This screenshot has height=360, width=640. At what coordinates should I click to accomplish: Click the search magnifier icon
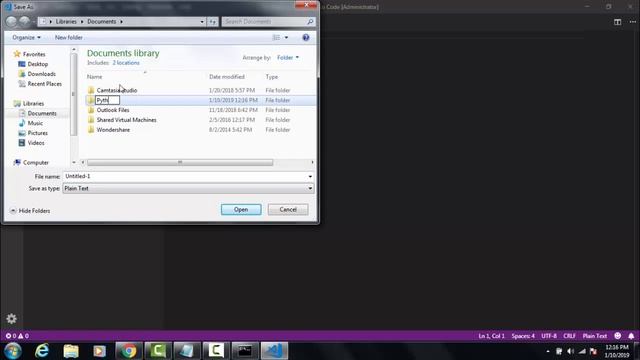[310, 22]
